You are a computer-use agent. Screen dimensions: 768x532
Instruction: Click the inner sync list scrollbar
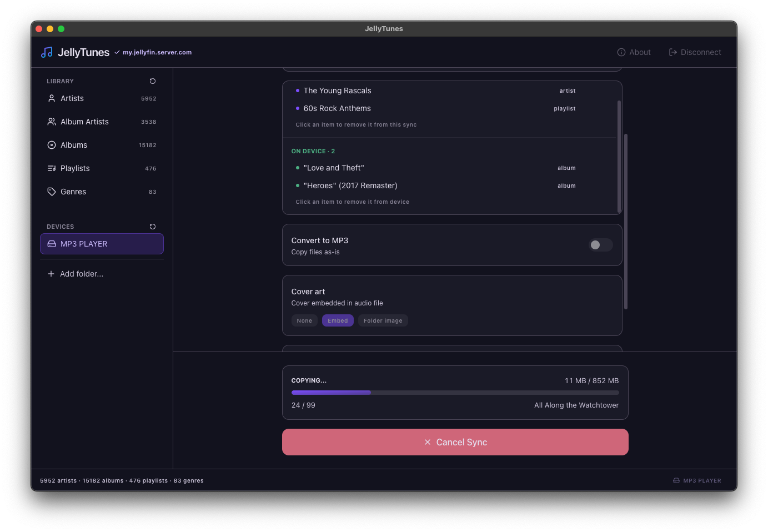[619, 157]
